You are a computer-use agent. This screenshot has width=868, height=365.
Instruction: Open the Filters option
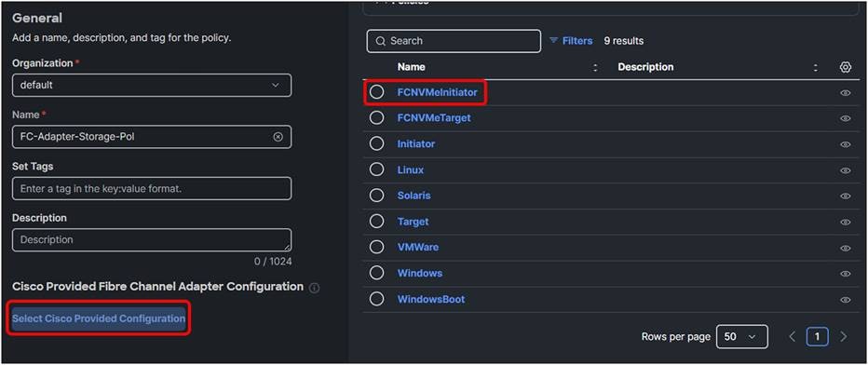point(571,41)
